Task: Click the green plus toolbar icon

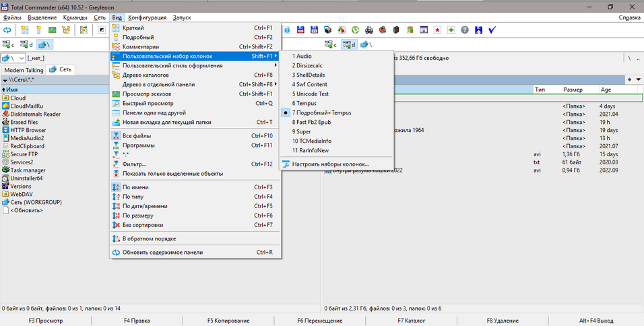Action: 451,30
